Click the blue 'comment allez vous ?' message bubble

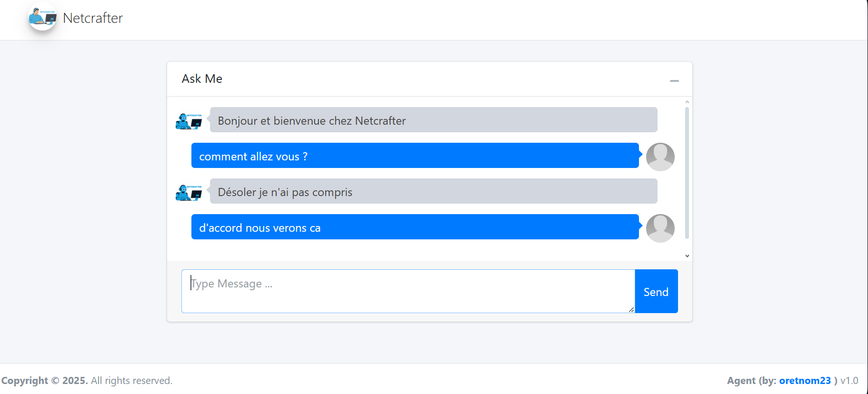click(415, 156)
